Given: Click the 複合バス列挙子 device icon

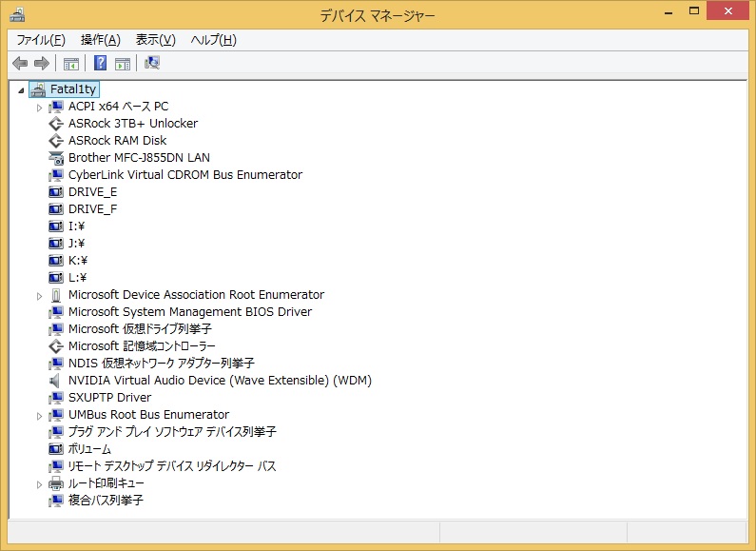Looking at the screenshot, I should tap(56, 501).
